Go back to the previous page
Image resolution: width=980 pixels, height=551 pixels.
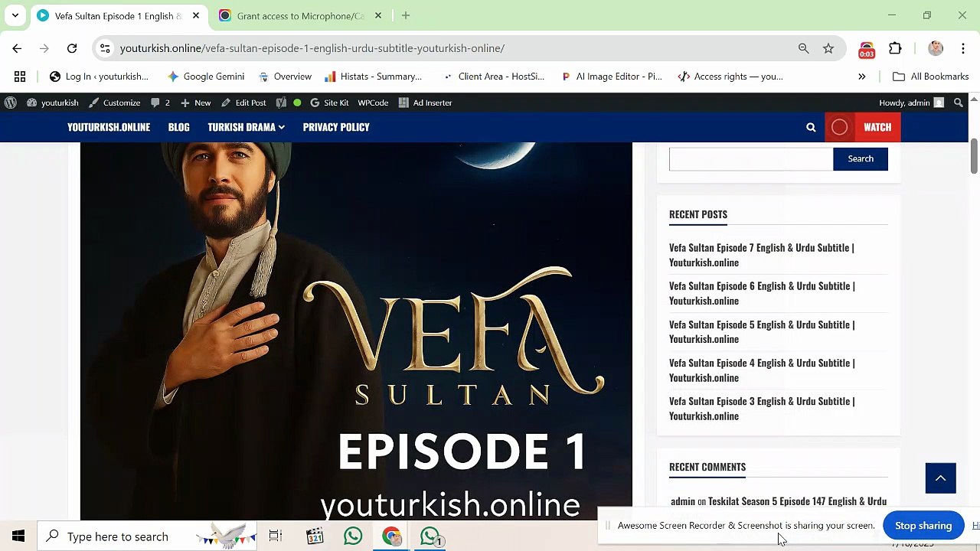pyautogui.click(x=17, y=48)
